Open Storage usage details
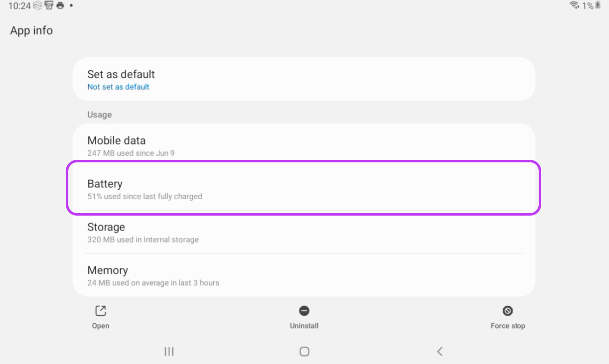 tap(304, 232)
